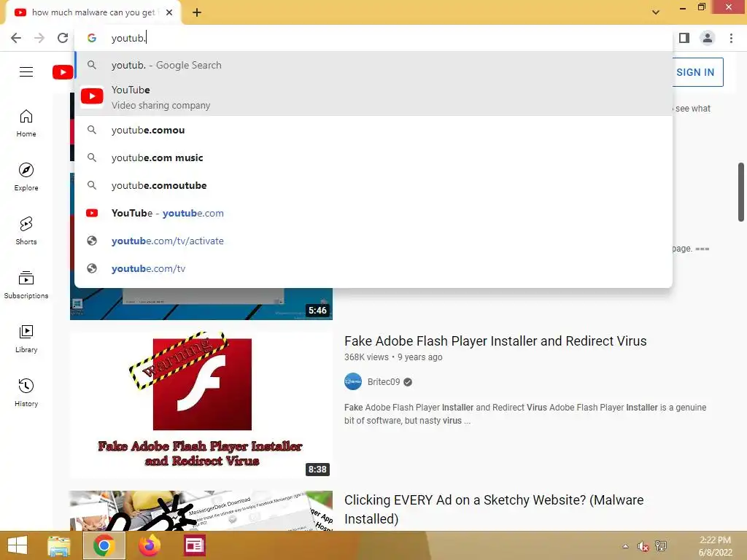Click '368K views' text
747x560 pixels.
(366, 357)
